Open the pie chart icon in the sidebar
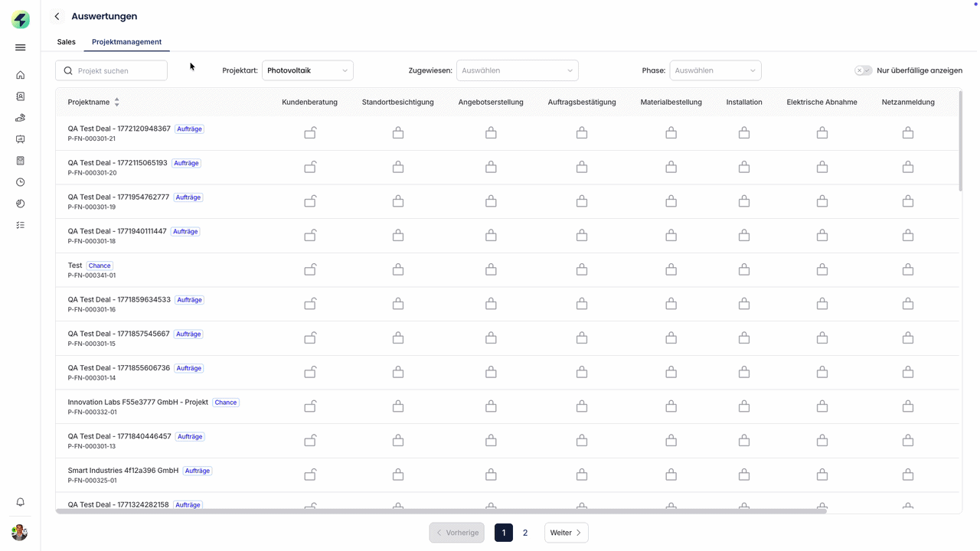 21,204
